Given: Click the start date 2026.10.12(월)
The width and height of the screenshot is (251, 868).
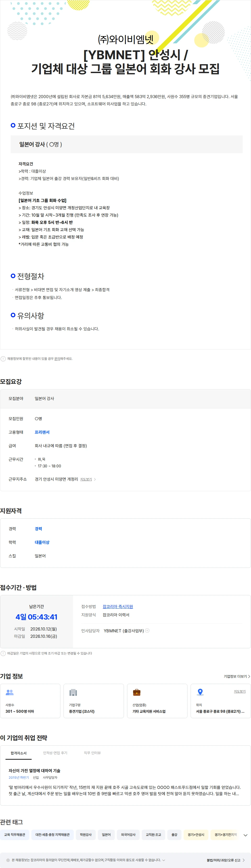Looking at the screenshot, I should pyautogui.click(x=43, y=629).
